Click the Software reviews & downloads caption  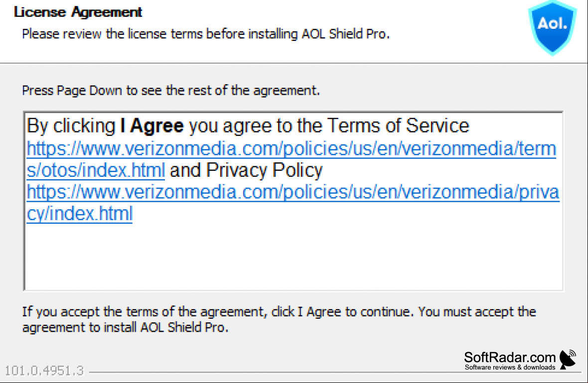click(x=510, y=368)
